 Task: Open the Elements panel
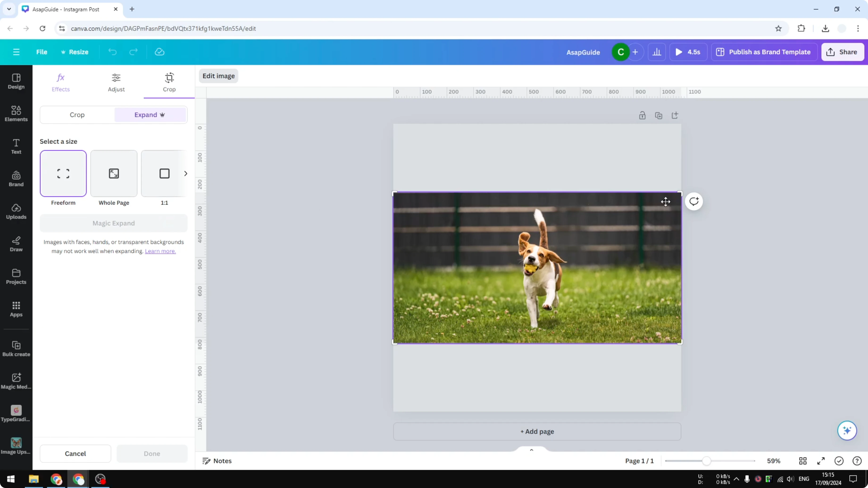pos(16,114)
